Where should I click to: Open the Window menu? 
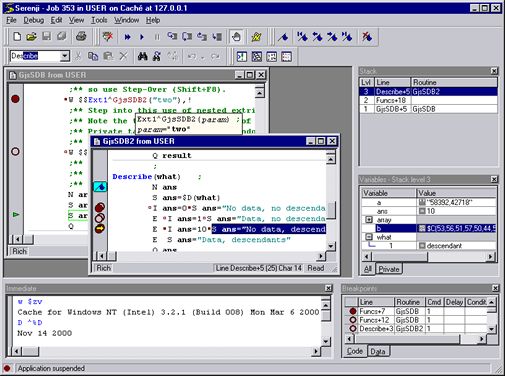pyautogui.click(x=127, y=20)
